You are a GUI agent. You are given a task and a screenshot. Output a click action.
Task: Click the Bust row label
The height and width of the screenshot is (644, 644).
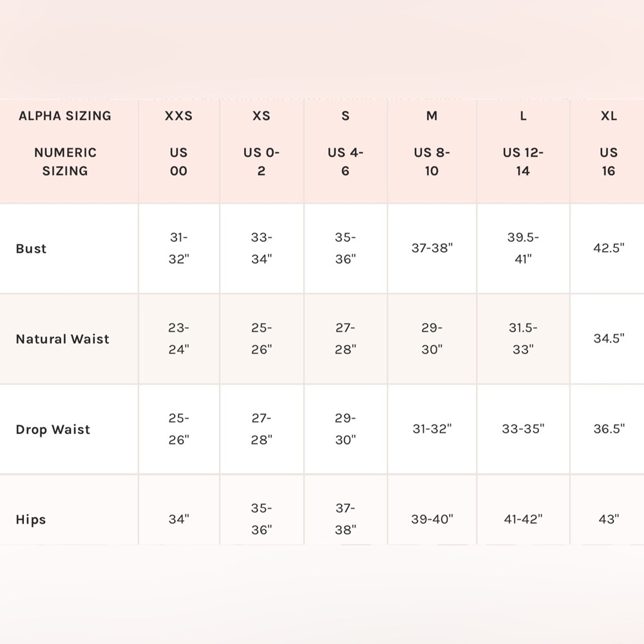click(31, 249)
